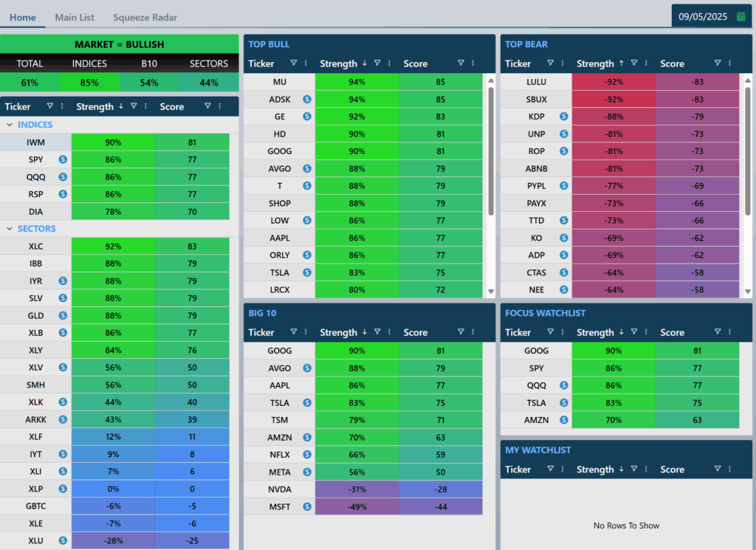Image resolution: width=756 pixels, height=550 pixels.
Task: Select the LRCX row in Top Bull
Action: coord(363,289)
